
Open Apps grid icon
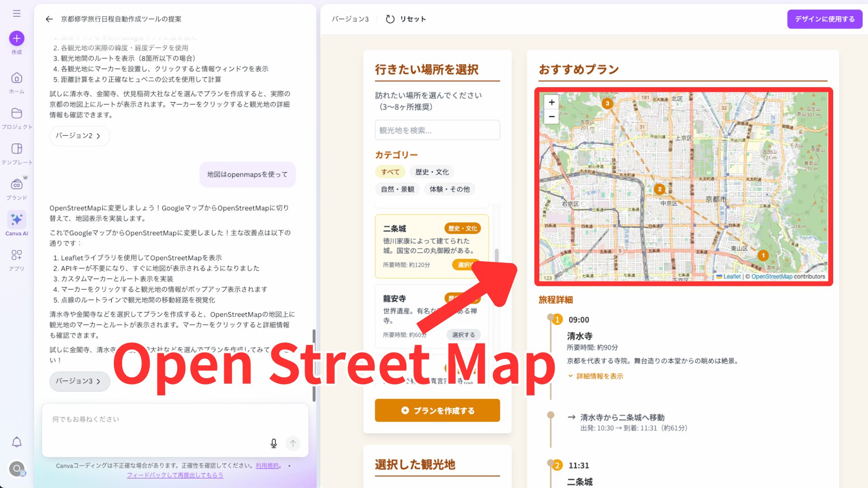pyautogui.click(x=17, y=255)
